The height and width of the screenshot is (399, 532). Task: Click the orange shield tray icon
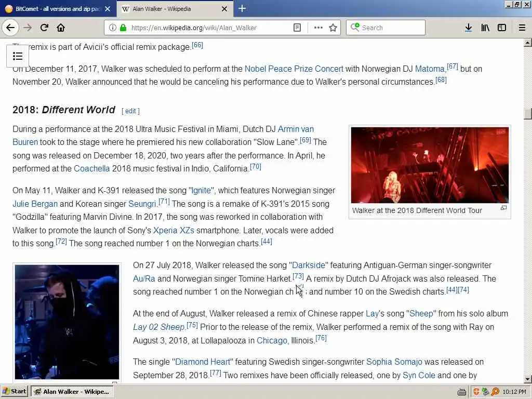click(x=476, y=392)
